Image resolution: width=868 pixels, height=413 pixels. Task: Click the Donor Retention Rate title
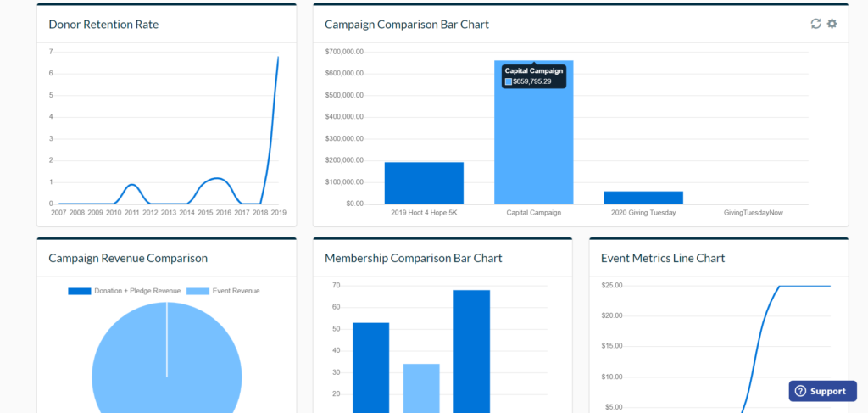pos(103,25)
